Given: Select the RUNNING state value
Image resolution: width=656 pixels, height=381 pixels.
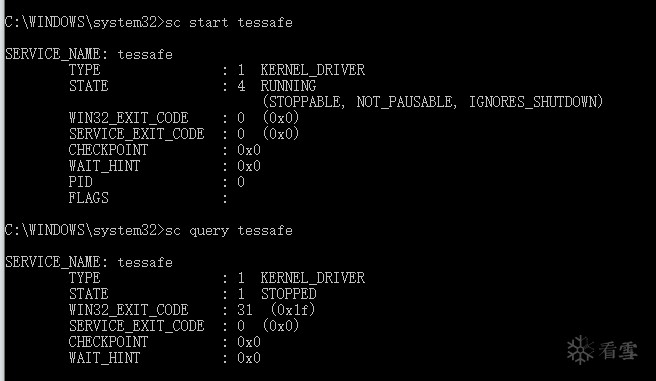Looking at the screenshot, I should [x=288, y=86].
